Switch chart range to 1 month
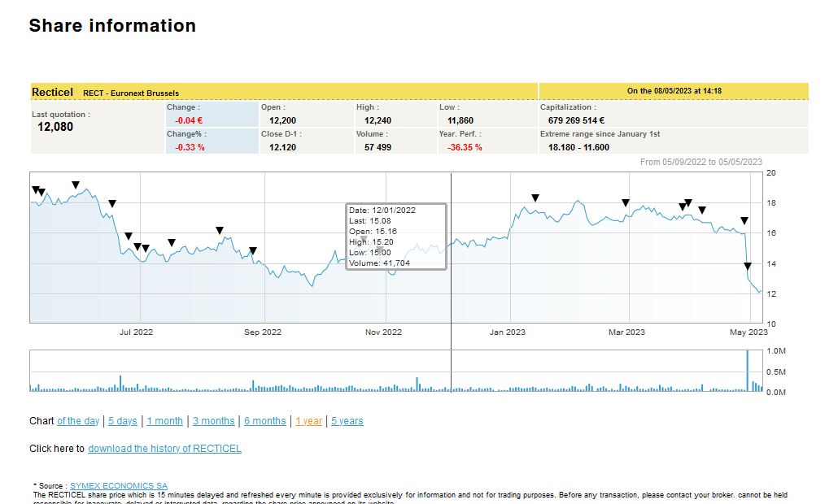The image size is (838, 504). (x=165, y=421)
